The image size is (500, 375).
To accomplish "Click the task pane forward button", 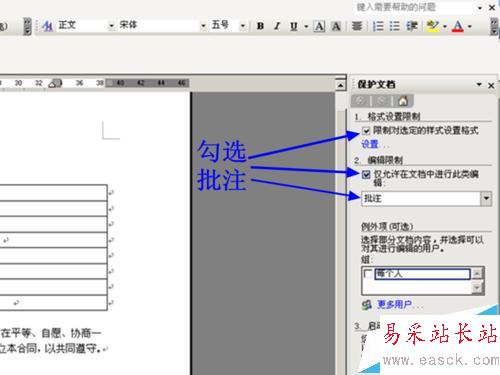I will click(x=381, y=100).
